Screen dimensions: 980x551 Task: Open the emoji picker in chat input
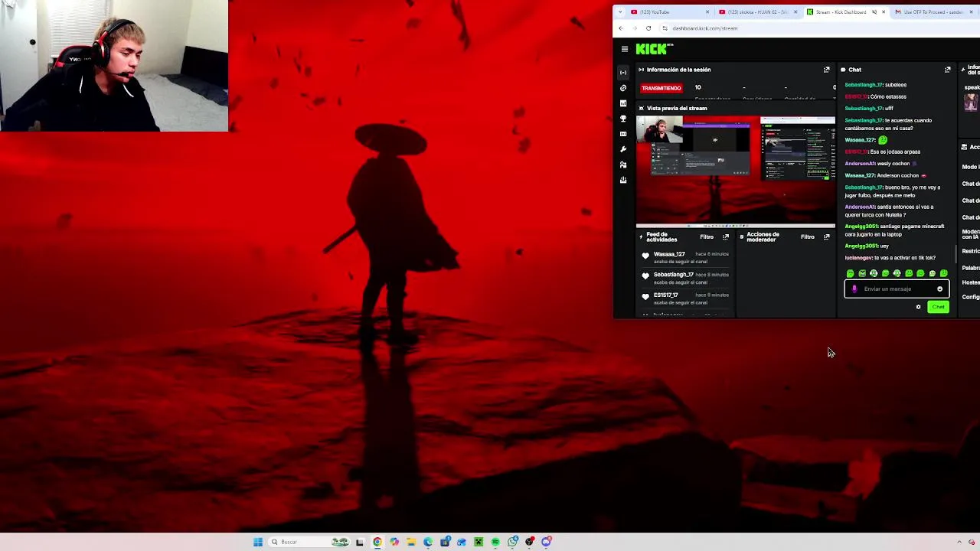[x=939, y=289]
